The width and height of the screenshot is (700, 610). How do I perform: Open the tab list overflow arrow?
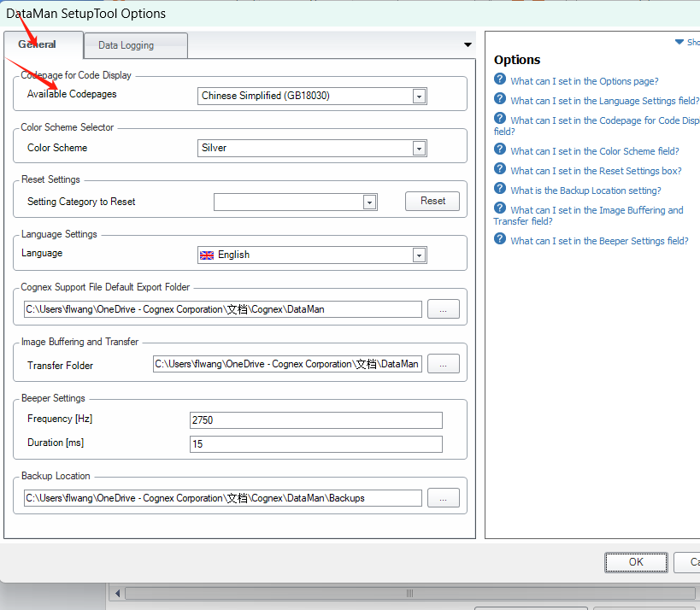click(468, 44)
